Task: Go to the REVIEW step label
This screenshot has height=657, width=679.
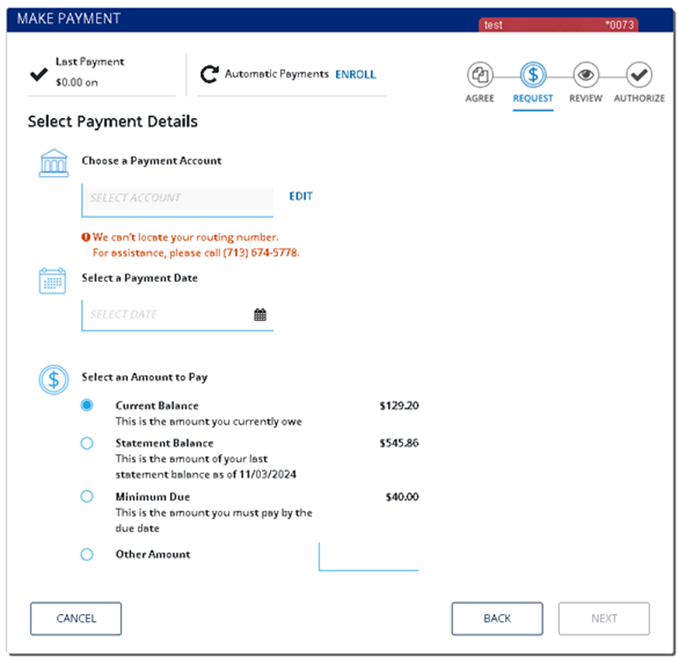Action: [x=586, y=98]
